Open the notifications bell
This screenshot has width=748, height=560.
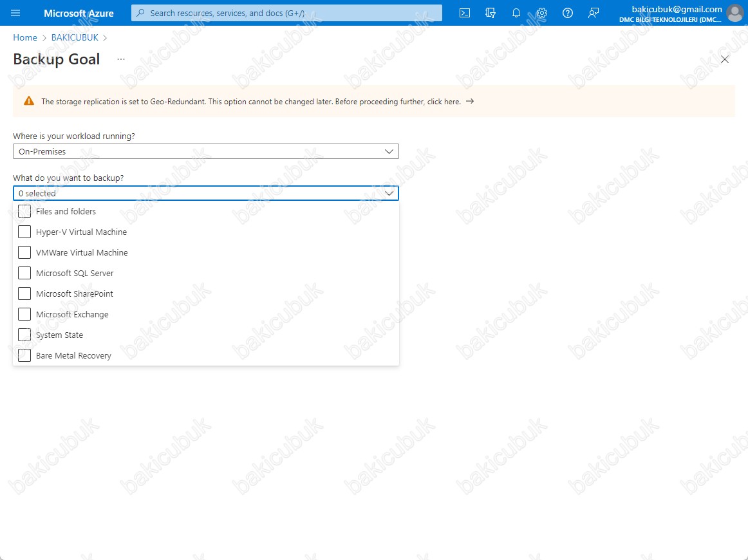(516, 13)
